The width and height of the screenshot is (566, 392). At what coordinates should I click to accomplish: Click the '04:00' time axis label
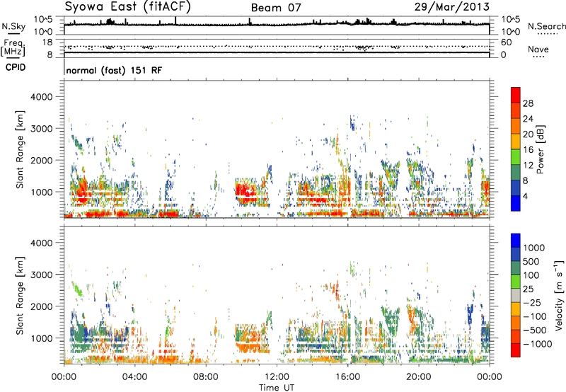point(134,377)
